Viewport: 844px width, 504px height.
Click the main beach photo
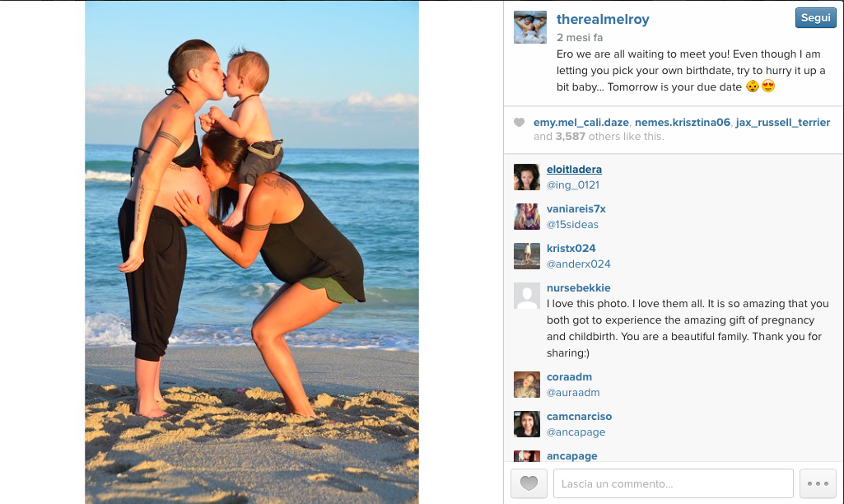[252, 252]
